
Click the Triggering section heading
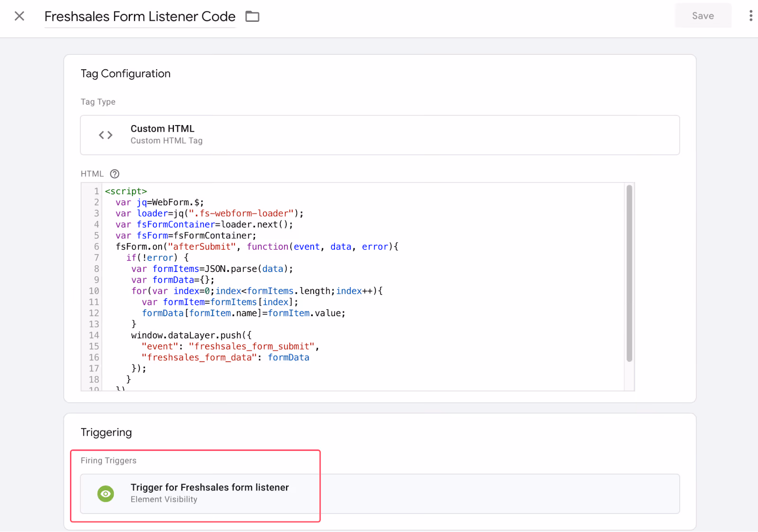coord(106,433)
